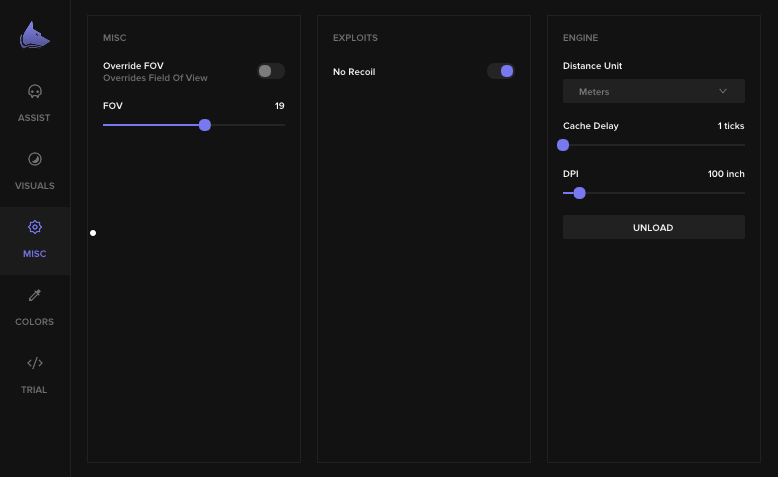Viewport: 778px width, 477px height.
Task: Click the UNLOAD button
Action: 653,227
